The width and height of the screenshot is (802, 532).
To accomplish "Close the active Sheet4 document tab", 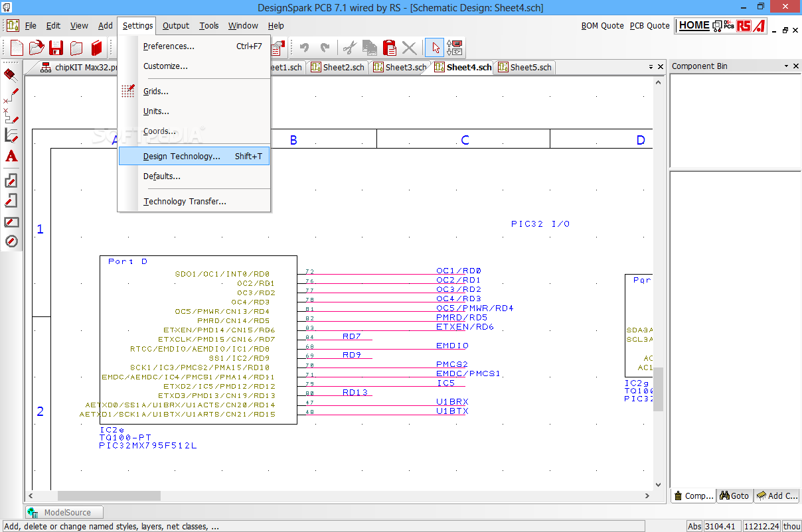I will (x=661, y=67).
